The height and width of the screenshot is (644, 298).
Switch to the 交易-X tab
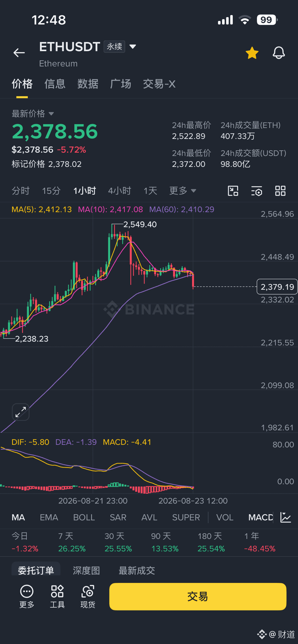point(159,84)
